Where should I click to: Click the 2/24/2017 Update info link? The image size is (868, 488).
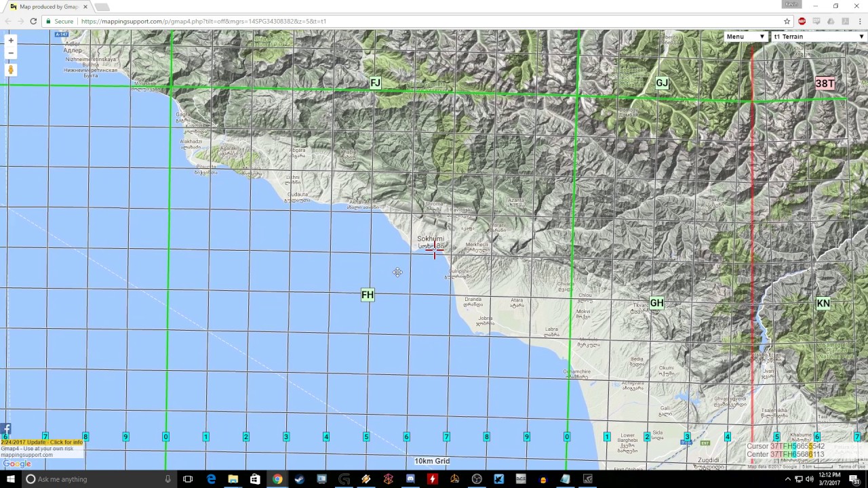coord(42,442)
